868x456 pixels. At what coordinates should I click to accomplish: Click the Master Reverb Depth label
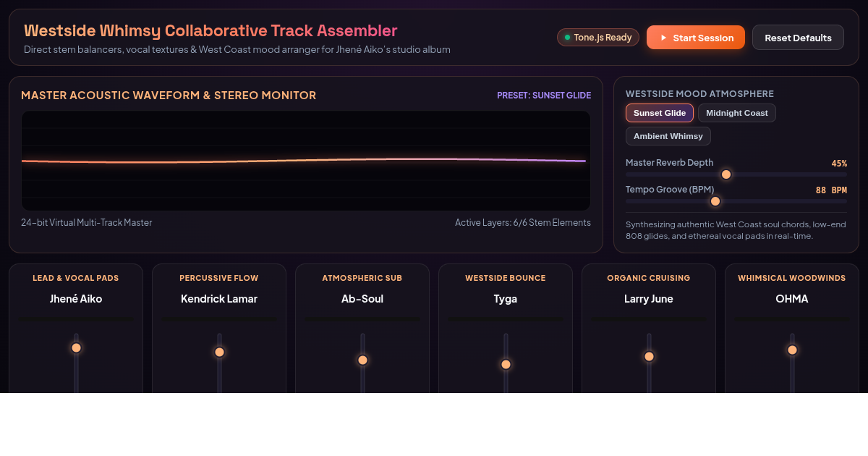coord(669,163)
